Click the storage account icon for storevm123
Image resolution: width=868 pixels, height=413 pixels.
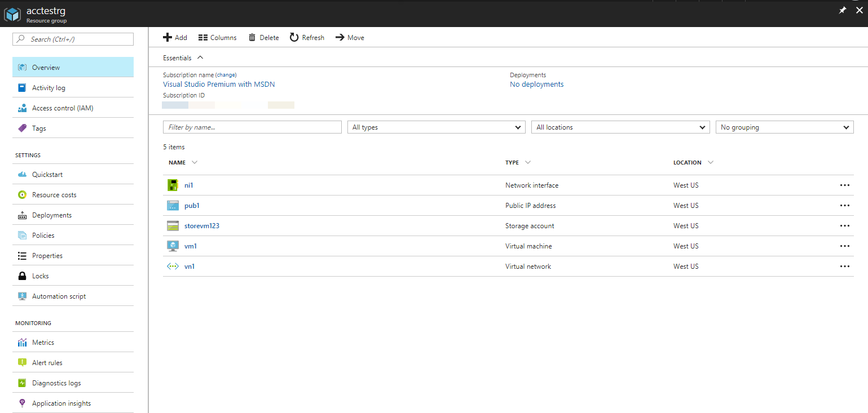[x=173, y=226]
